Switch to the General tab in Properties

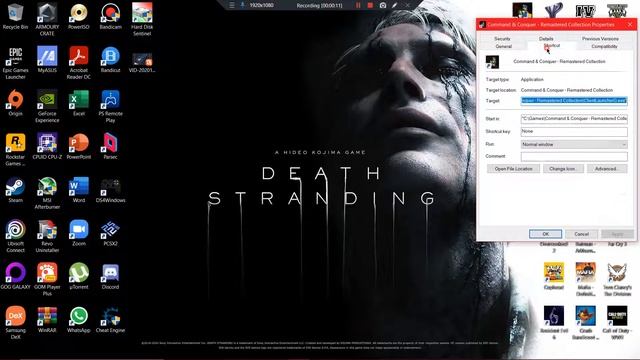coord(503,46)
